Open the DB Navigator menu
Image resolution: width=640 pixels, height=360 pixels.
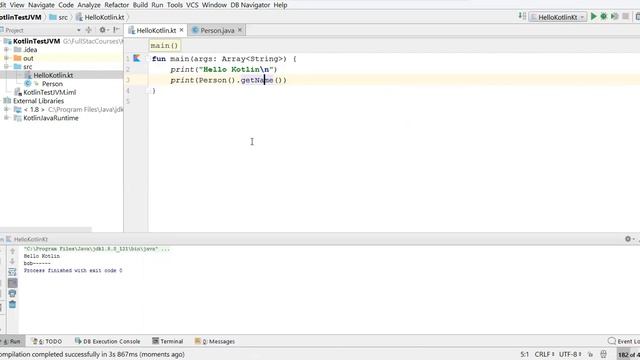pos(250,5)
